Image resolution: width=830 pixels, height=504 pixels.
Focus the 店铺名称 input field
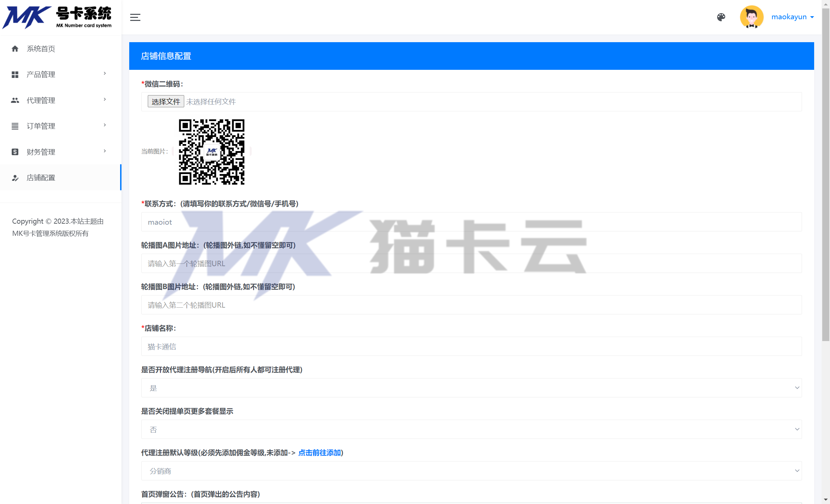(x=471, y=346)
